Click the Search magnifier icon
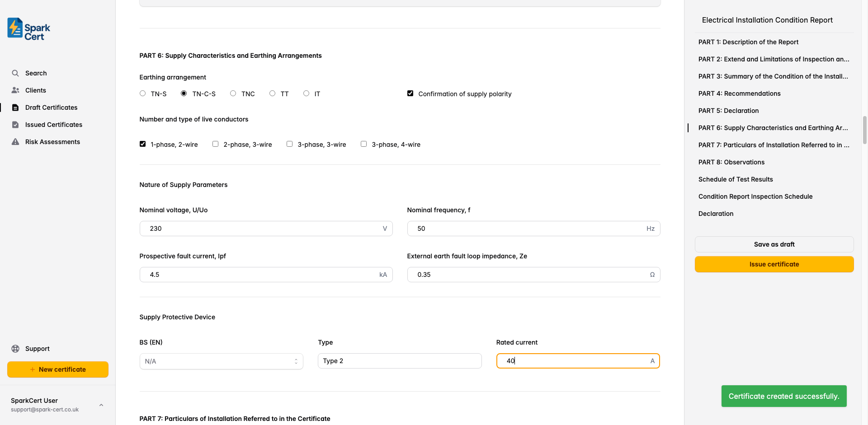 pyautogui.click(x=15, y=73)
